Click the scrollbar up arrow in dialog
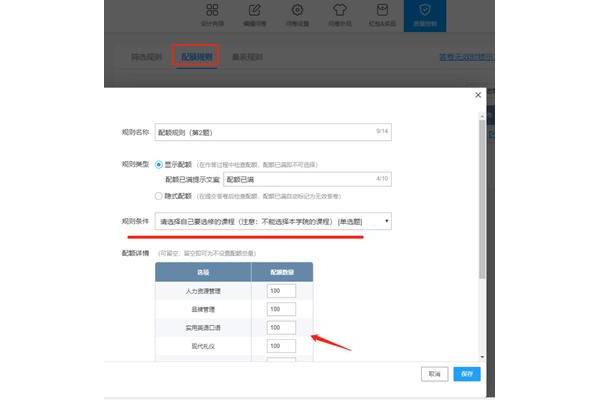 [482, 116]
